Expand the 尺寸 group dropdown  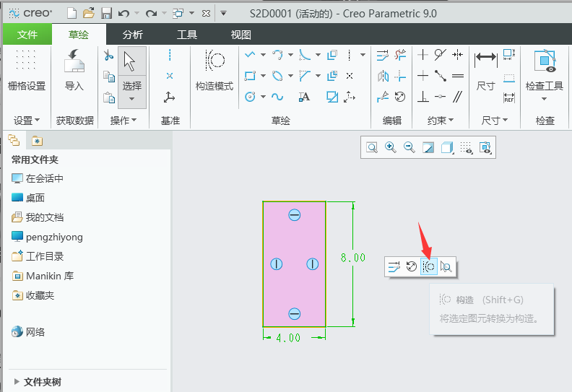coord(495,121)
